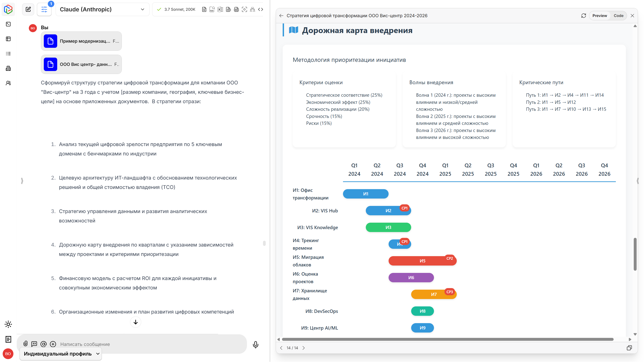Image resolution: width=644 pixels, height=362 pixels.
Task: Copy artifact with icon at panel bottom right
Action: [x=629, y=348]
